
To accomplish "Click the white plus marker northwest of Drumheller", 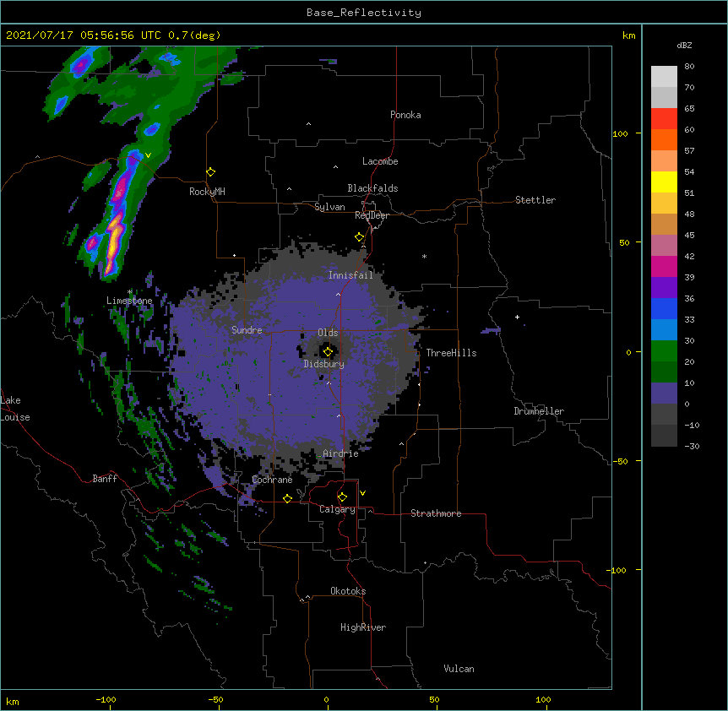I will pyautogui.click(x=517, y=317).
